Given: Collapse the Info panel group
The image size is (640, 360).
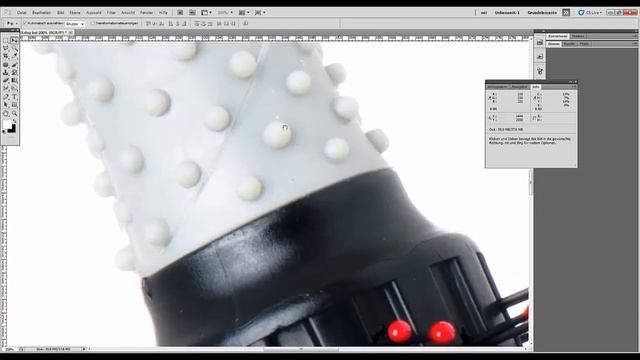Looking at the screenshot, I should pos(570,82).
